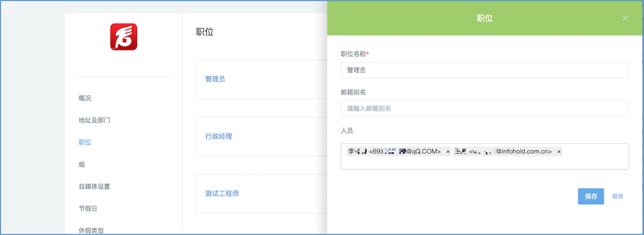Focus the 邮箱别名 input field
Viewport: 644px width, 235px height.
485,108
